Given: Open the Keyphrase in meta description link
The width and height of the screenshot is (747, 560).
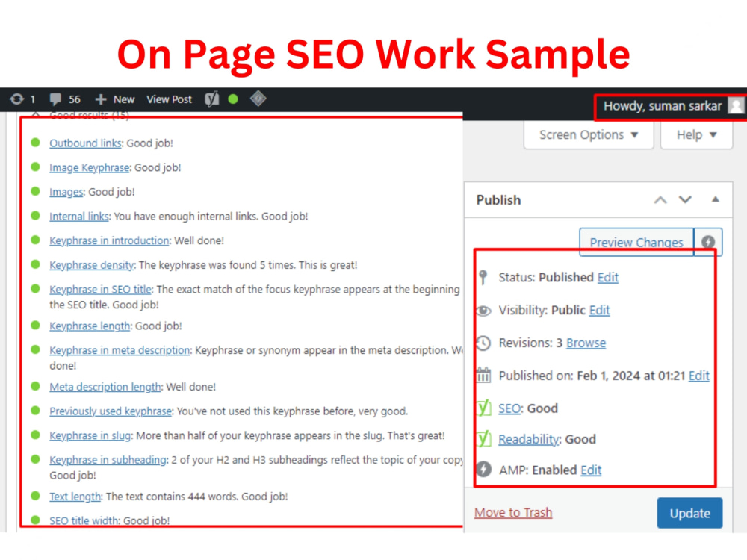Looking at the screenshot, I should click(x=120, y=350).
